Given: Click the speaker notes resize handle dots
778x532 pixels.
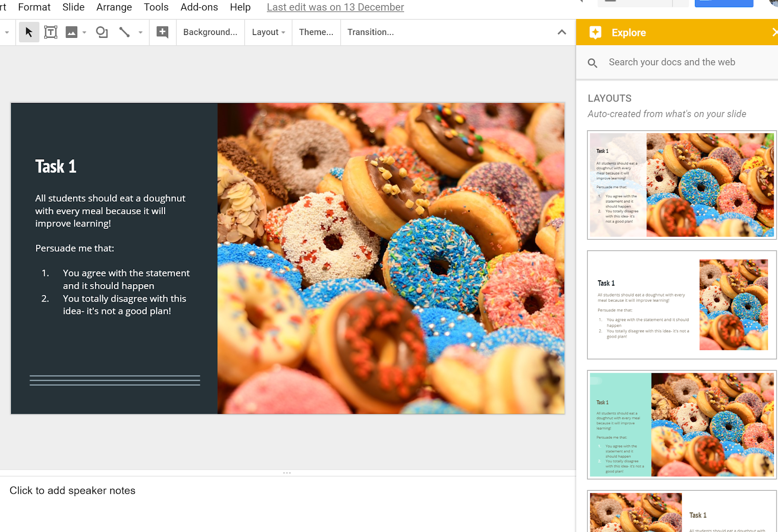Looking at the screenshot, I should [x=287, y=473].
